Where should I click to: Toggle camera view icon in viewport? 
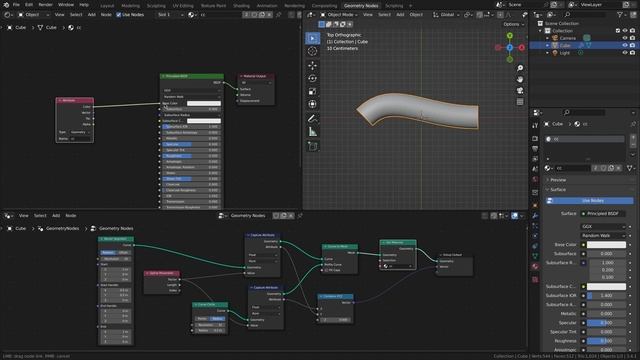coord(520,91)
